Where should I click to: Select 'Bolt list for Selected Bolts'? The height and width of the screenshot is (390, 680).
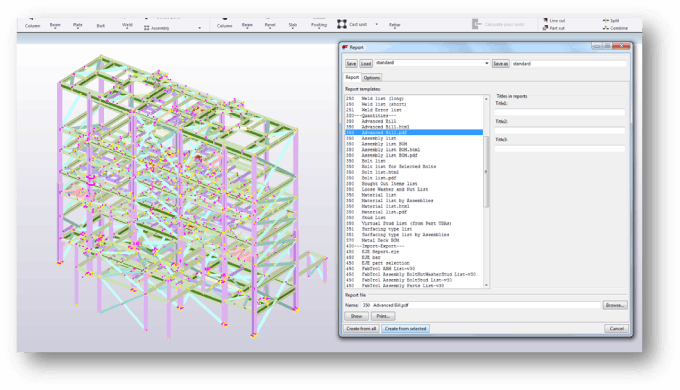point(414,167)
